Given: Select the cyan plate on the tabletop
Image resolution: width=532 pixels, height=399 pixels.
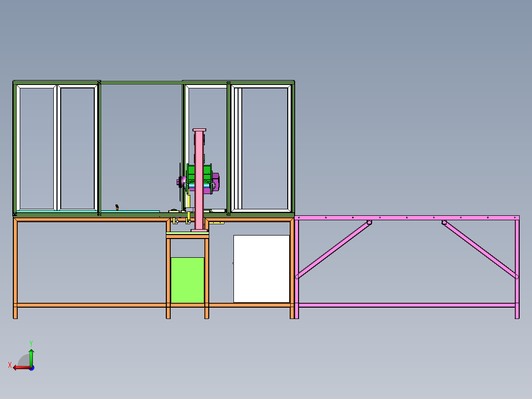Looking at the screenshot, I should coord(130,211).
